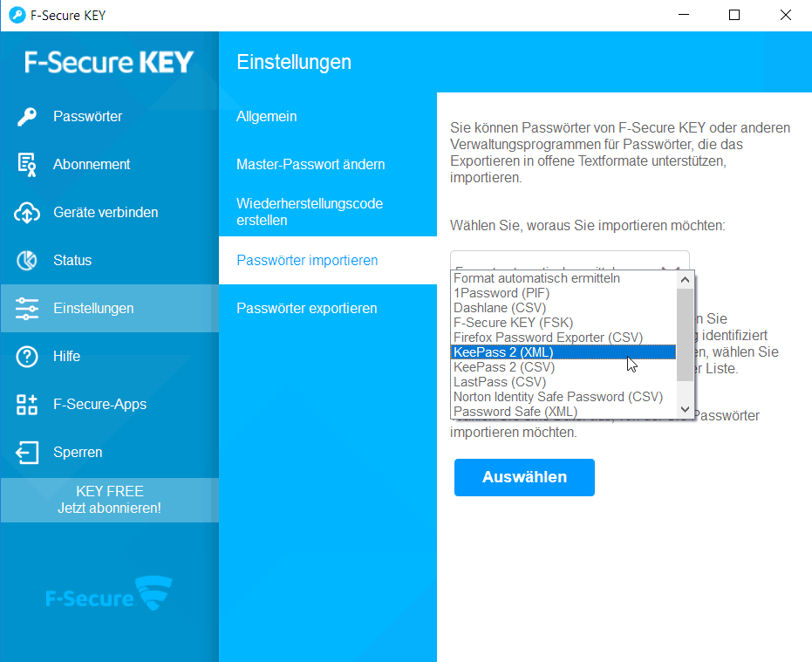Click the format combo box arrow
The height and width of the screenshot is (662, 812).
click(x=672, y=267)
